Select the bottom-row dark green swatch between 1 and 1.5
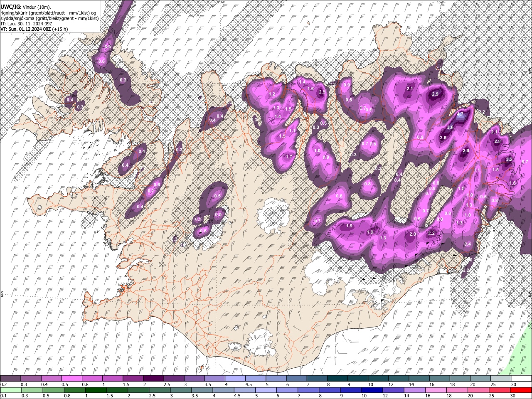The width and height of the screenshot is (532, 399). (x=96, y=390)
